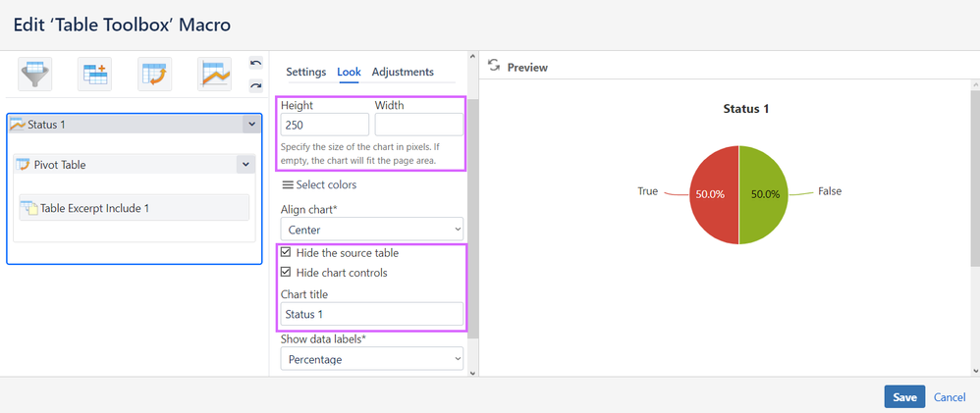Toggle Hide chart controls checkbox
This screenshot has height=413, width=980.
pyautogui.click(x=286, y=273)
